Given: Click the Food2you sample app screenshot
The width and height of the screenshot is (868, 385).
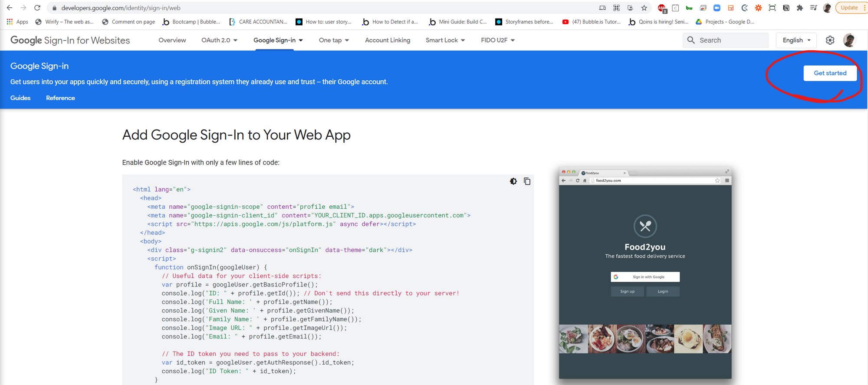Looking at the screenshot, I should click(645, 273).
